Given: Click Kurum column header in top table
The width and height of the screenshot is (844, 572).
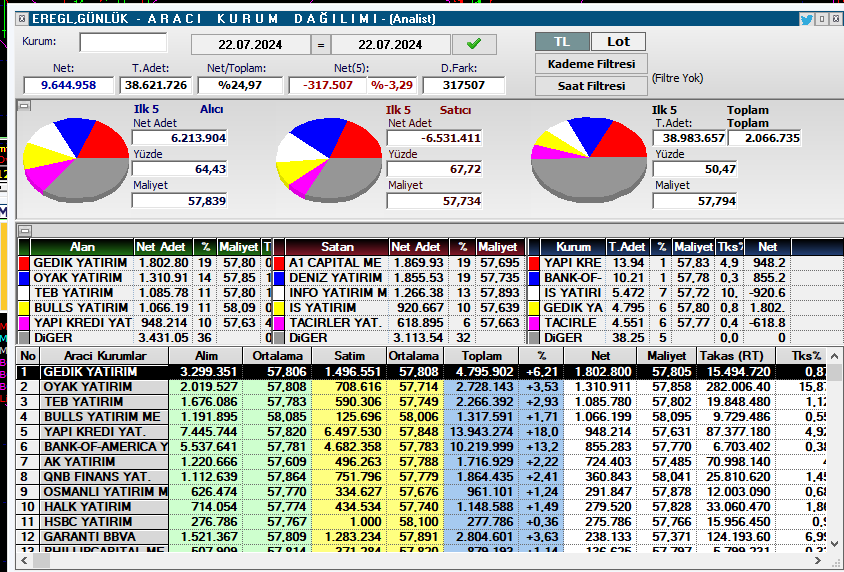Looking at the screenshot, I should [573, 247].
